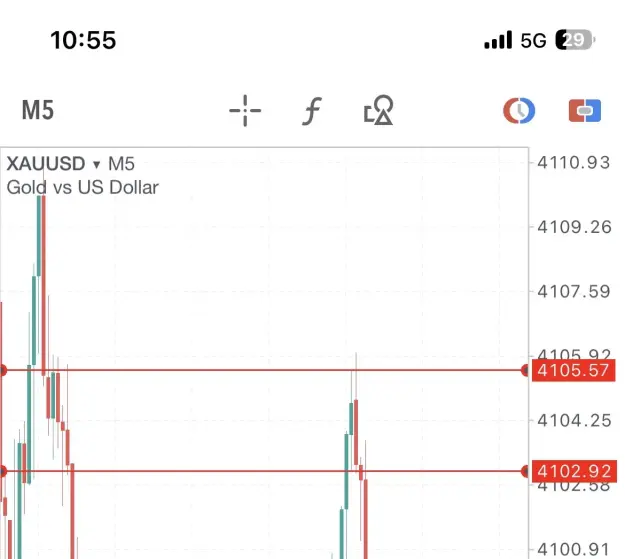Tap the cellular signal bars icon

pyautogui.click(x=498, y=40)
